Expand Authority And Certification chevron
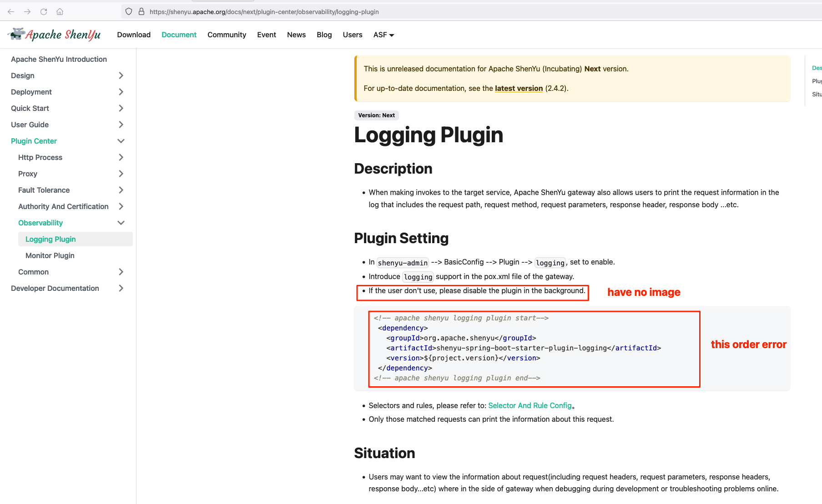This screenshot has height=504, width=822. (121, 206)
